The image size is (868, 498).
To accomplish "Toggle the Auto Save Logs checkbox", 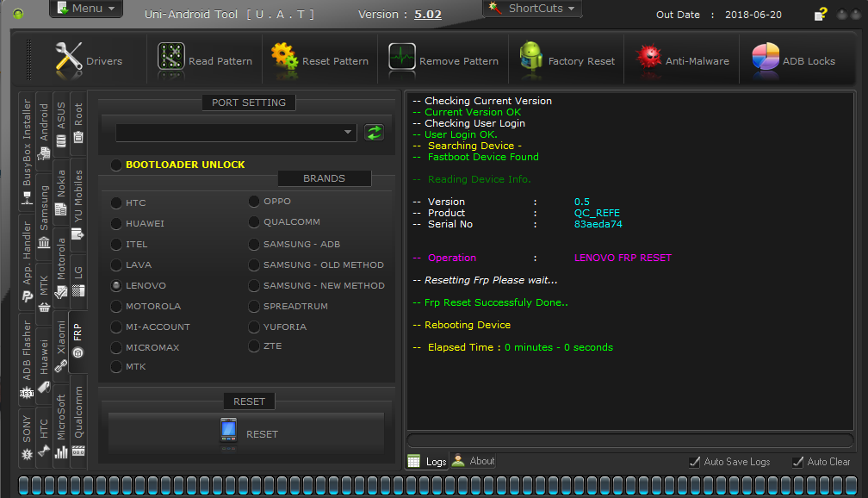I will click(694, 462).
